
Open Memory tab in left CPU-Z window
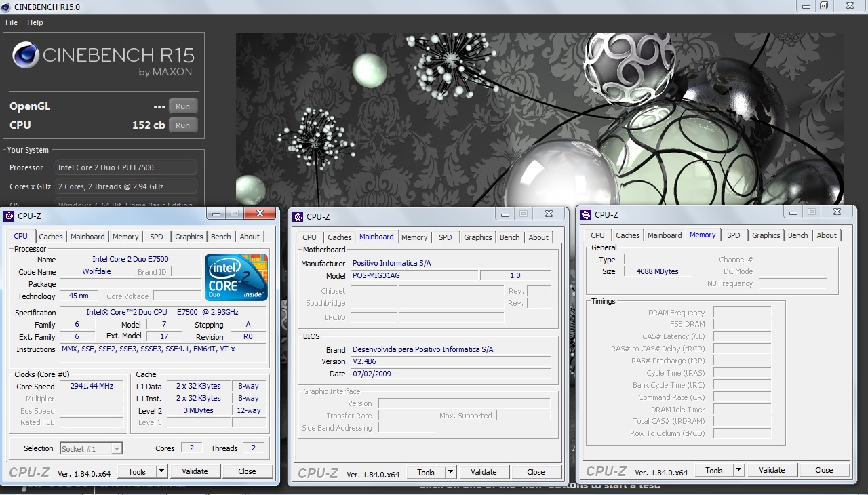(x=125, y=237)
